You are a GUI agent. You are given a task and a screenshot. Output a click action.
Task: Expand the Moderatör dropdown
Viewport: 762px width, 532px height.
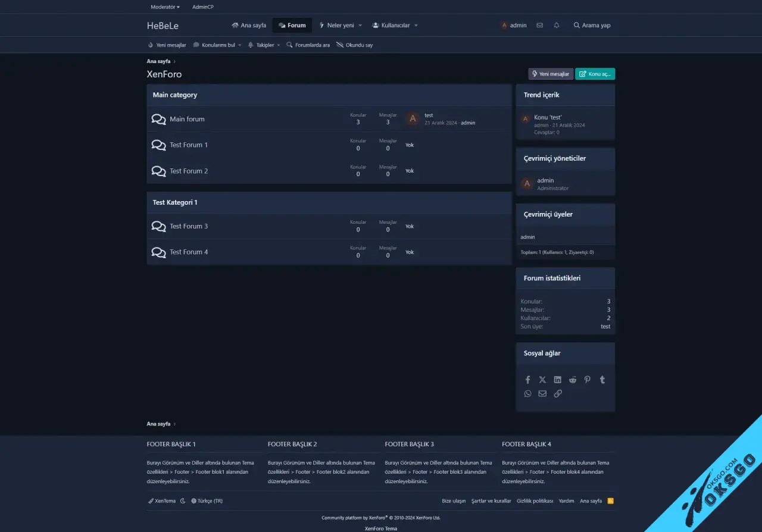pyautogui.click(x=165, y=7)
